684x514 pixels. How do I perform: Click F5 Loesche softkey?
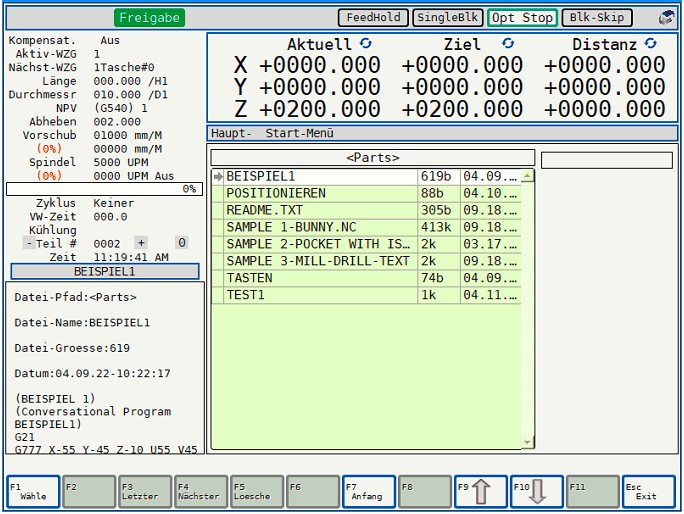pos(257,491)
